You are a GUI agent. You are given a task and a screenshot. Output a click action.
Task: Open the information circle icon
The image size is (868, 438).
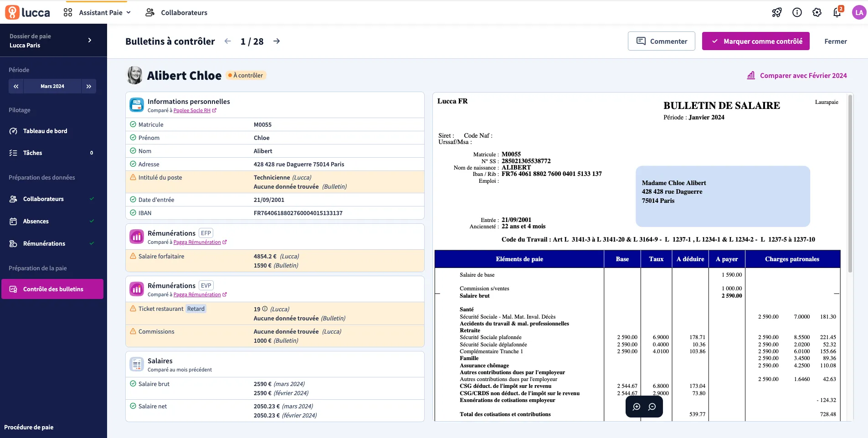pyautogui.click(x=797, y=12)
